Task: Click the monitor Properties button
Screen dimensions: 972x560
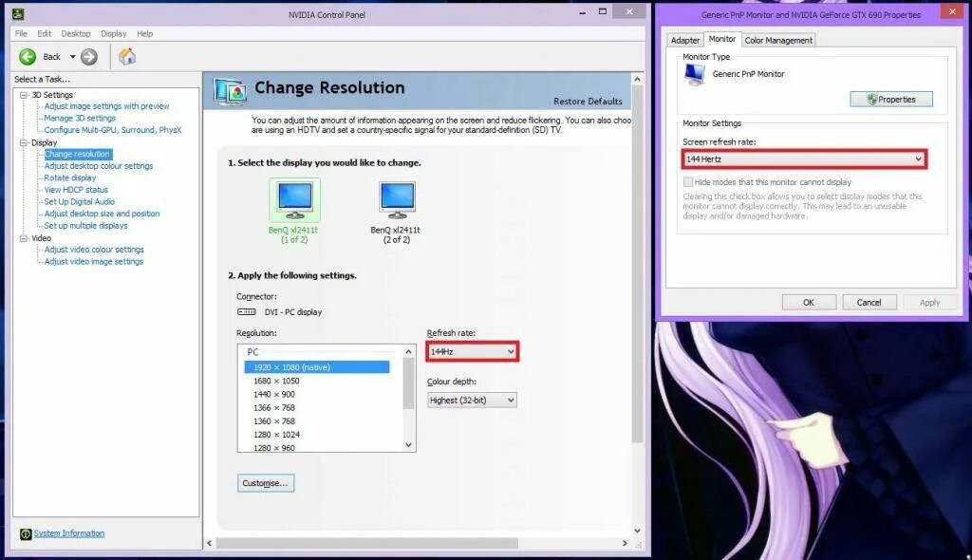Action: (x=890, y=100)
